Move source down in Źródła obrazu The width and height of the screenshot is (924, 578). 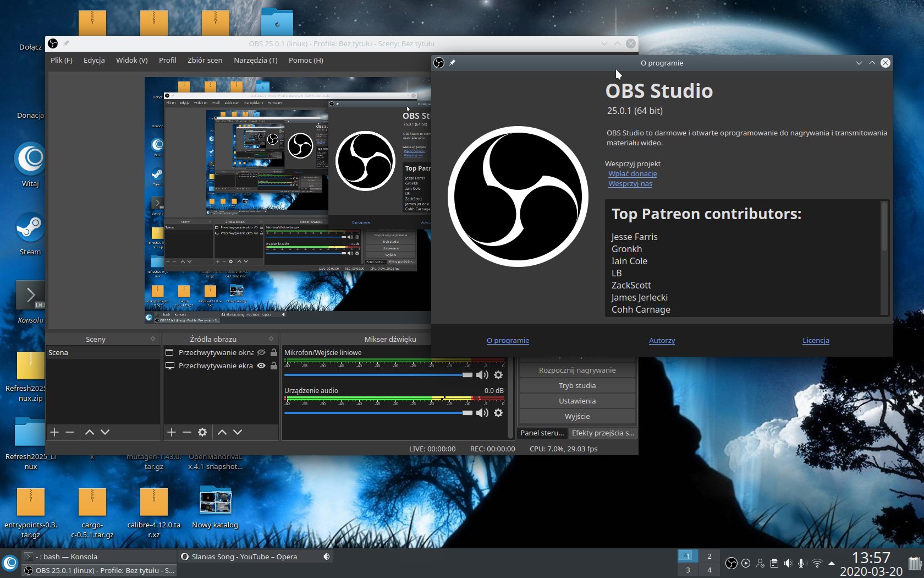click(238, 432)
